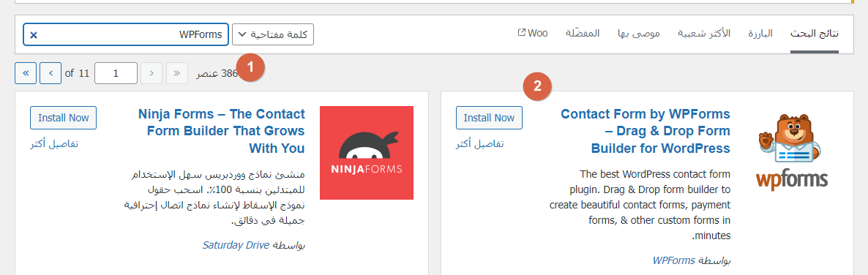Open the المفضّلة tab
Screen dimensions: 868x275
click(583, 34)
